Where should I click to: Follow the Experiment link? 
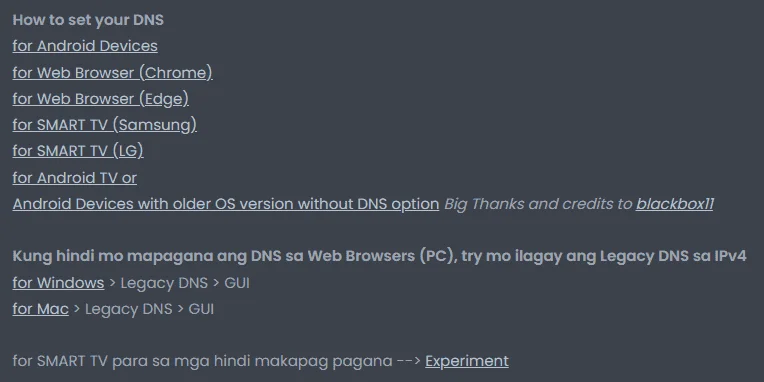(x=467, y=361)
